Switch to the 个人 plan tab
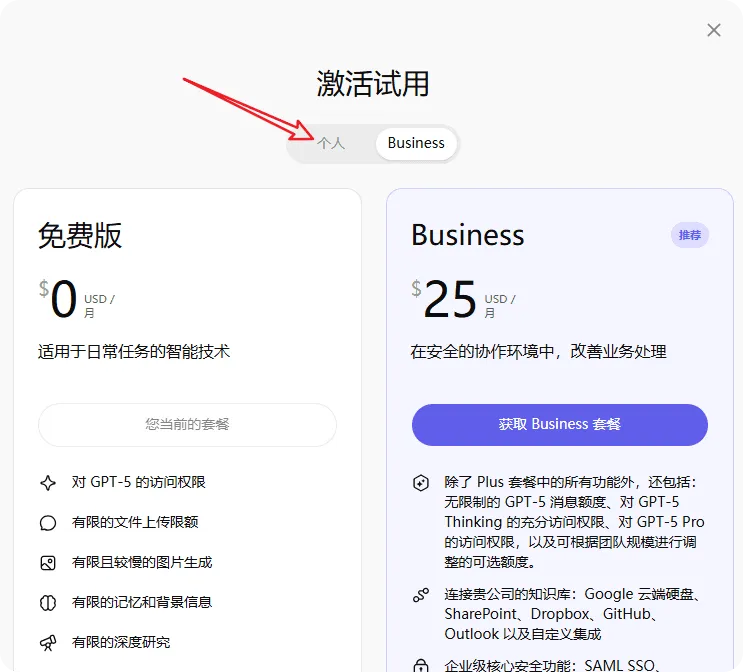 point(331,143)
